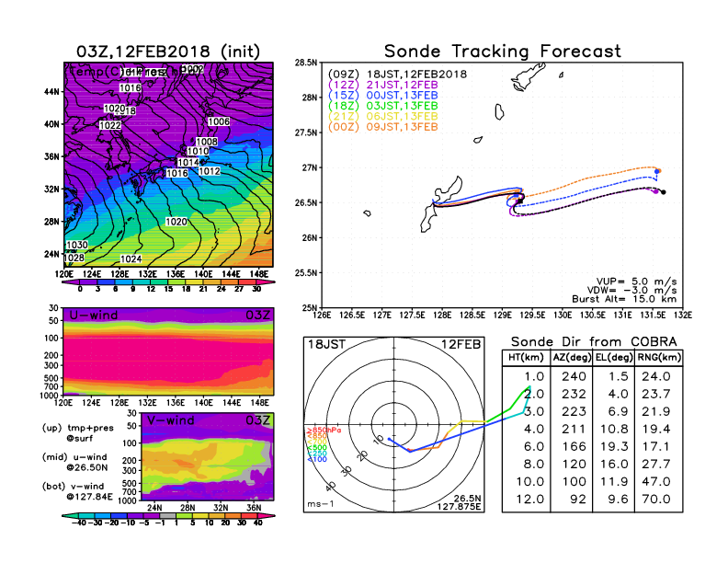Select the range value '24.0' in the table

(x=656, y=376)
